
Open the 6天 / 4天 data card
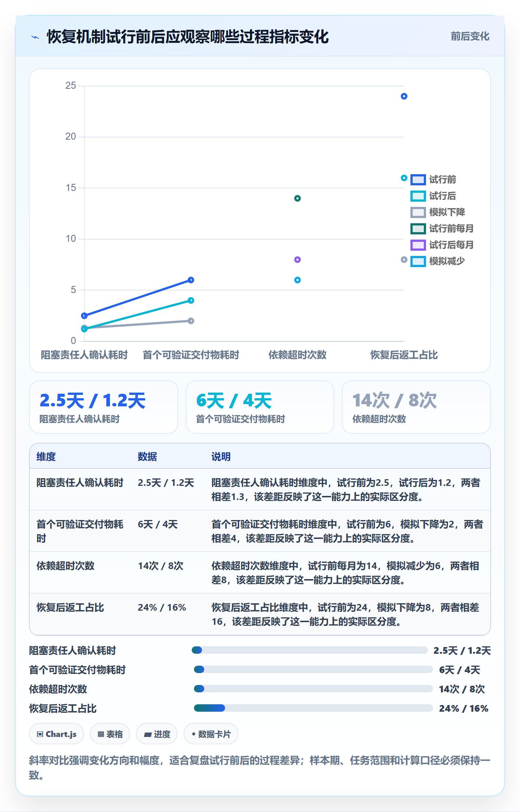pyautogui.click(x=260, y=407)
